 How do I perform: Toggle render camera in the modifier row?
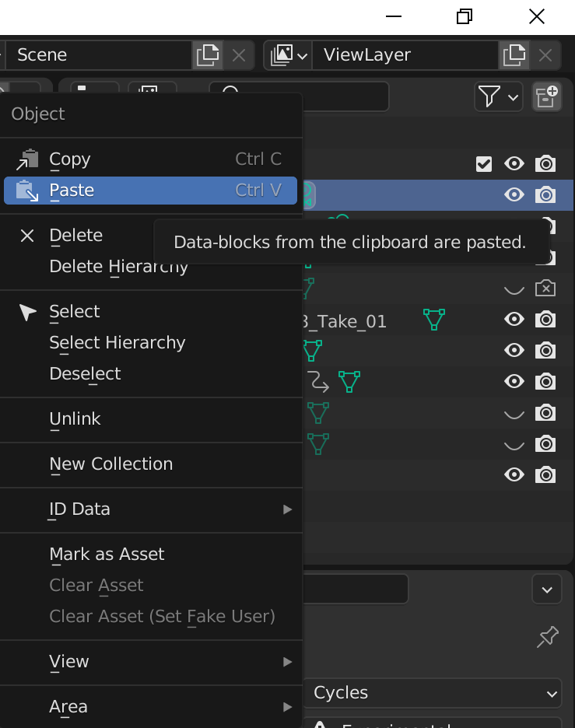click(x=545, y=382)
